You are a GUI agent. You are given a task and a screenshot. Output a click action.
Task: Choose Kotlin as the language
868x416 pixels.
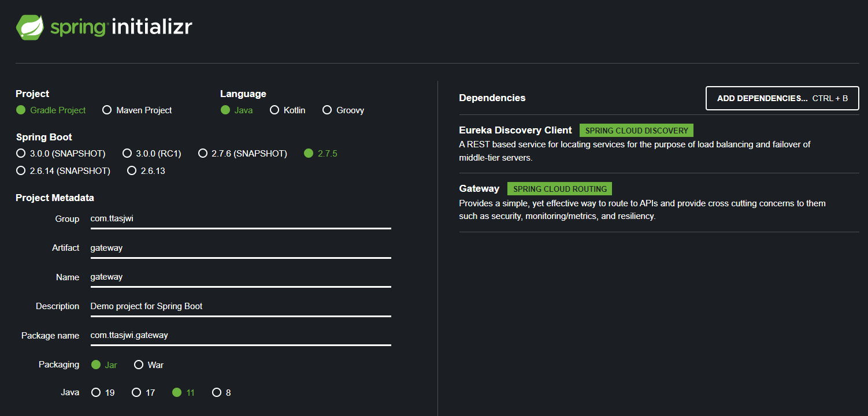pyautogui.click(x=288, y=110)
